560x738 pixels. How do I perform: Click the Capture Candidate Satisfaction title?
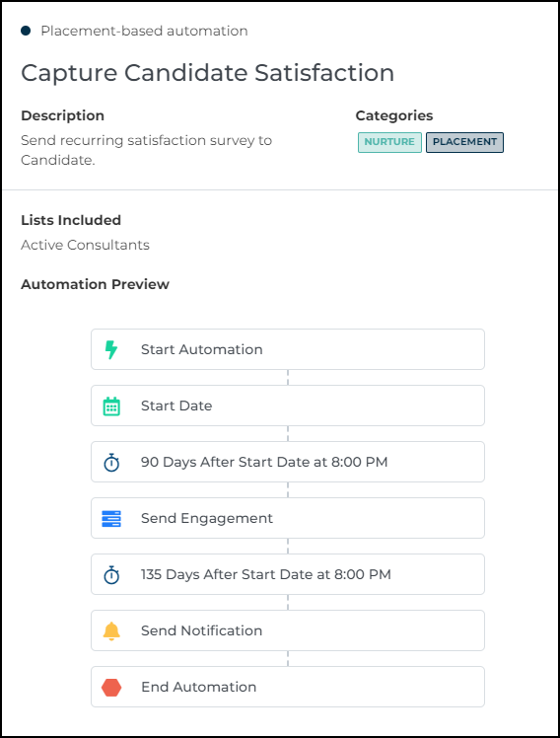pyautogui.click(x=207, y=73)
